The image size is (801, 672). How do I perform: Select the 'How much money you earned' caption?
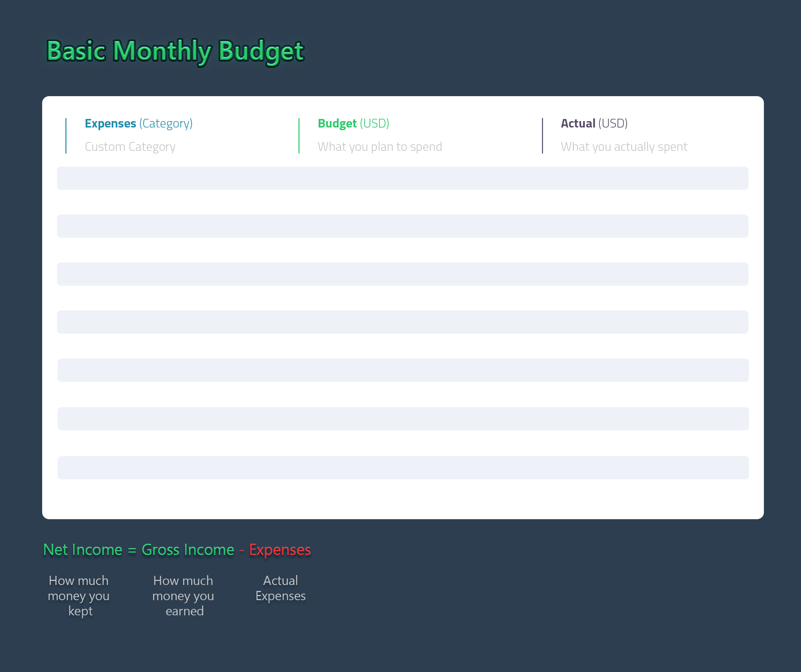tap(183, 595)
